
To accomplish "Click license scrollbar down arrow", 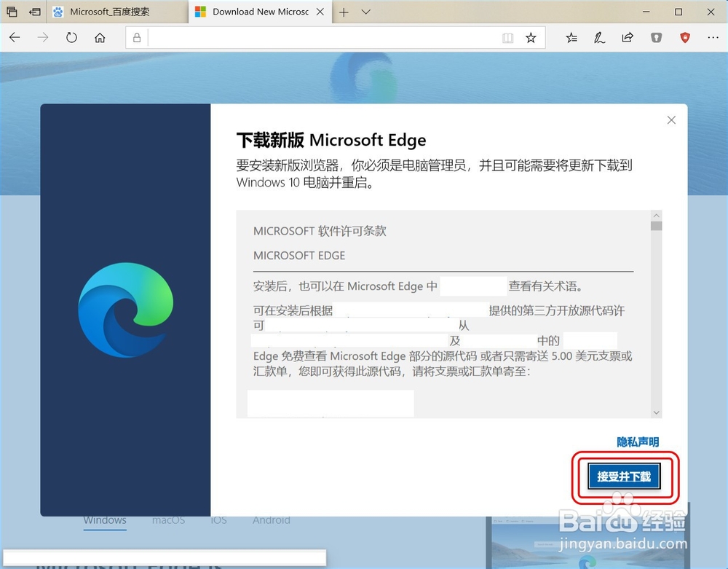I will (656, 412).
